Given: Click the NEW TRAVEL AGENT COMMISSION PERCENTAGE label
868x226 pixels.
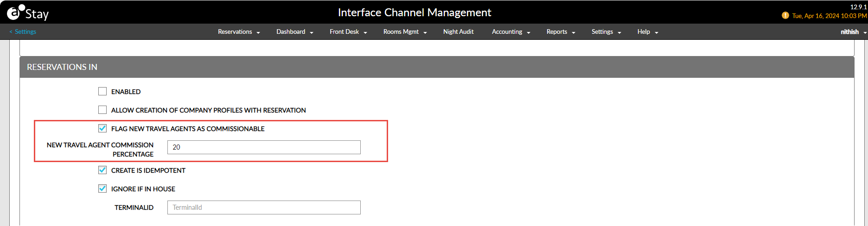Looking at the screenshot, I should pos(100,150).
